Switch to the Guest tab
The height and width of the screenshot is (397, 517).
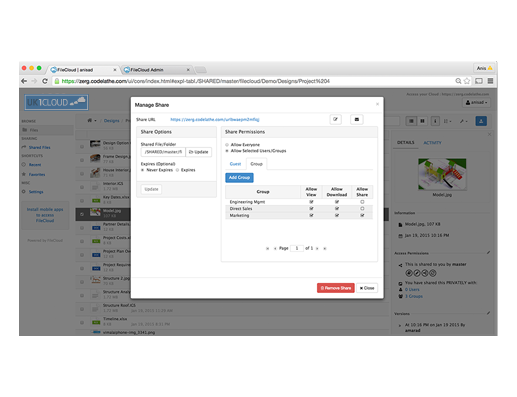[x=235, y=164]
